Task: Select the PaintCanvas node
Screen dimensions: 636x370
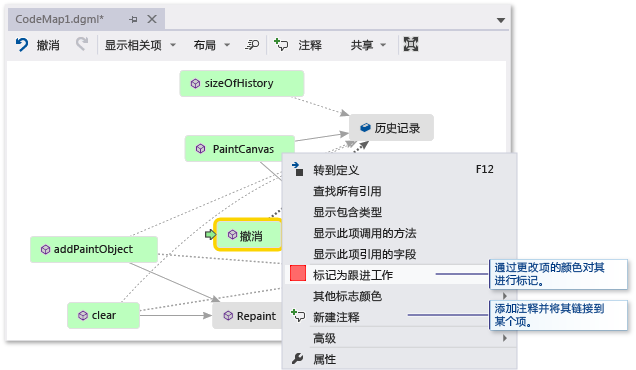Action: click(x=240, y=148)
